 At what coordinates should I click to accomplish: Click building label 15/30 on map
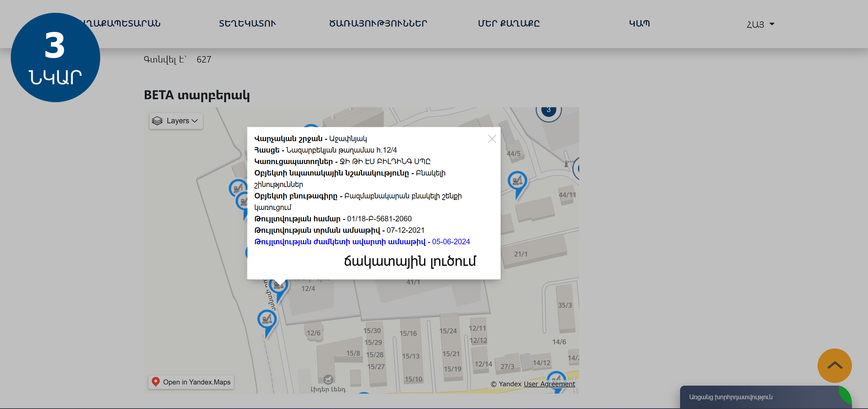click(372, 331)
